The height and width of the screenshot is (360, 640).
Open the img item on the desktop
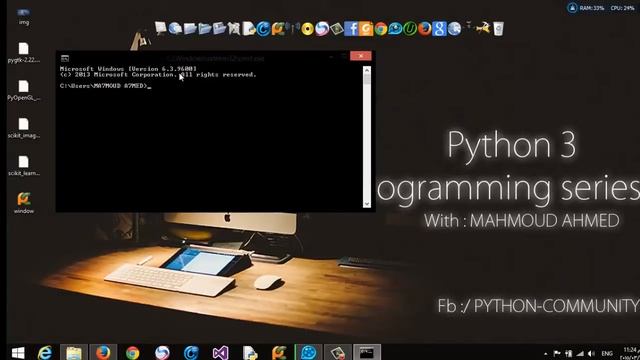(24, 16)
